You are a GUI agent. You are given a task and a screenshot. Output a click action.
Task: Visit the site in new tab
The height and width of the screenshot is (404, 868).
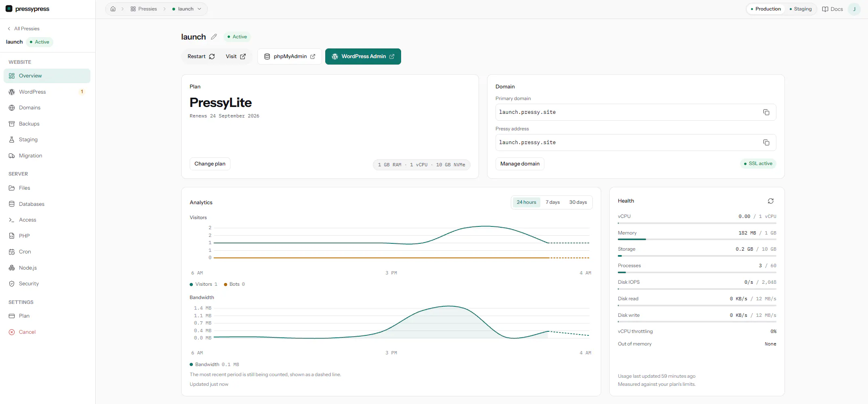(236, 57)
